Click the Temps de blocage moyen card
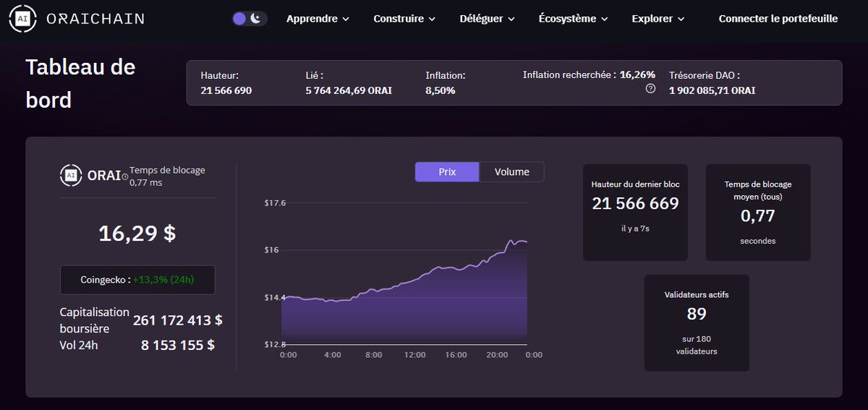Viewport: 868px width, 410px height. click(x=758, y=213)
